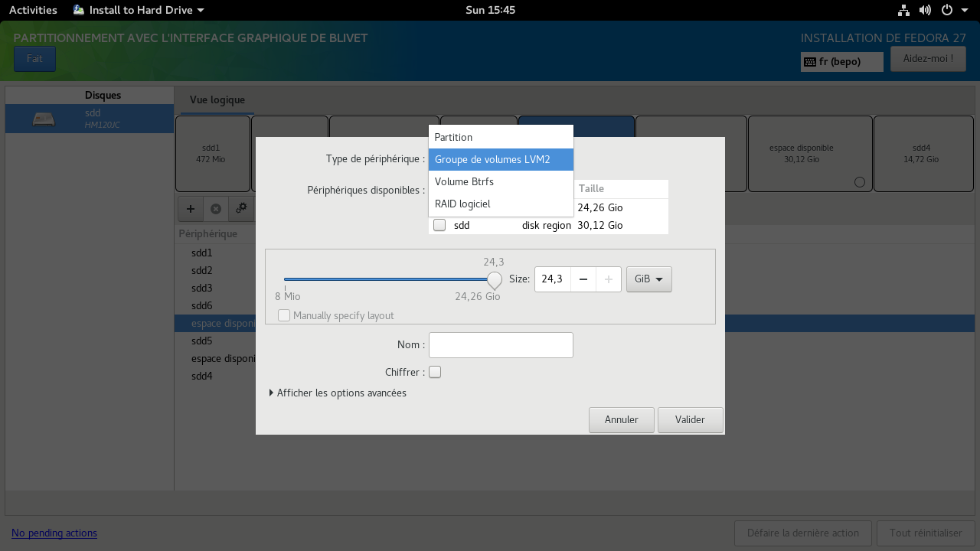Confirm with the Valider button
Viewport: 980px width, 551px height.
[691, 419]
